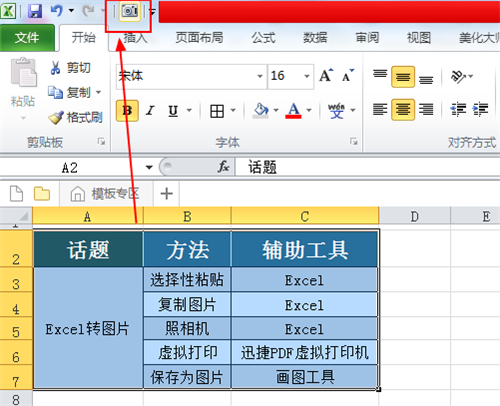
Task: Toggle Italic formatting
Action: 150,111
